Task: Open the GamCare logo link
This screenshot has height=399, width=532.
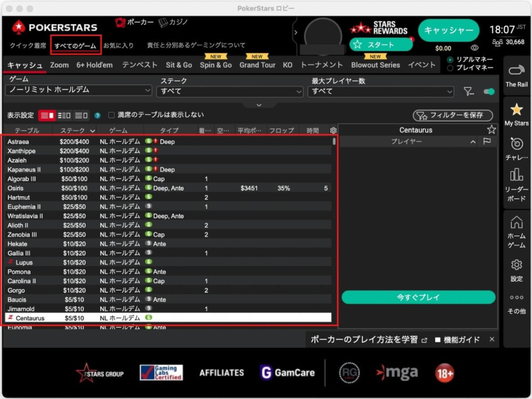Action: point(287,373)
